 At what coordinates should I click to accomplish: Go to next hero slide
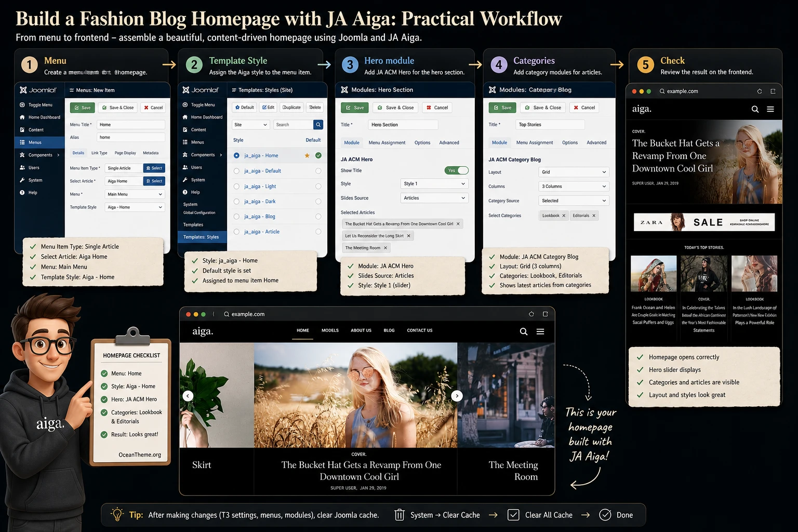pos(457,396)
